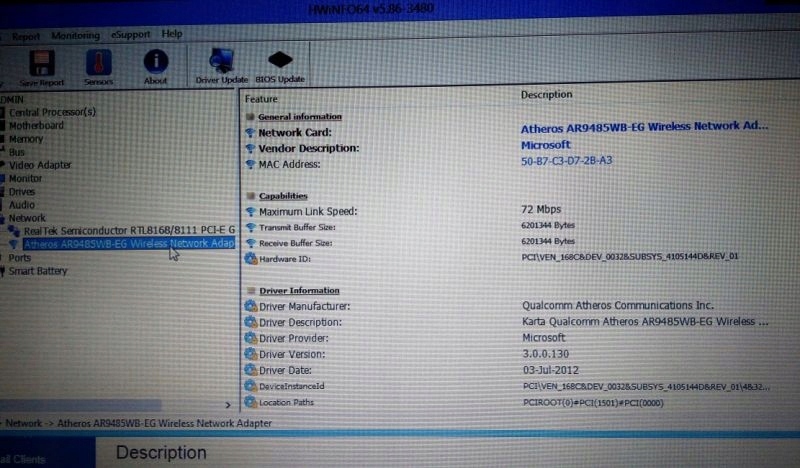The image size is (800, 468).
Task: Click right arrow of tree horizontal scrollbar
Action: (228, 405)
